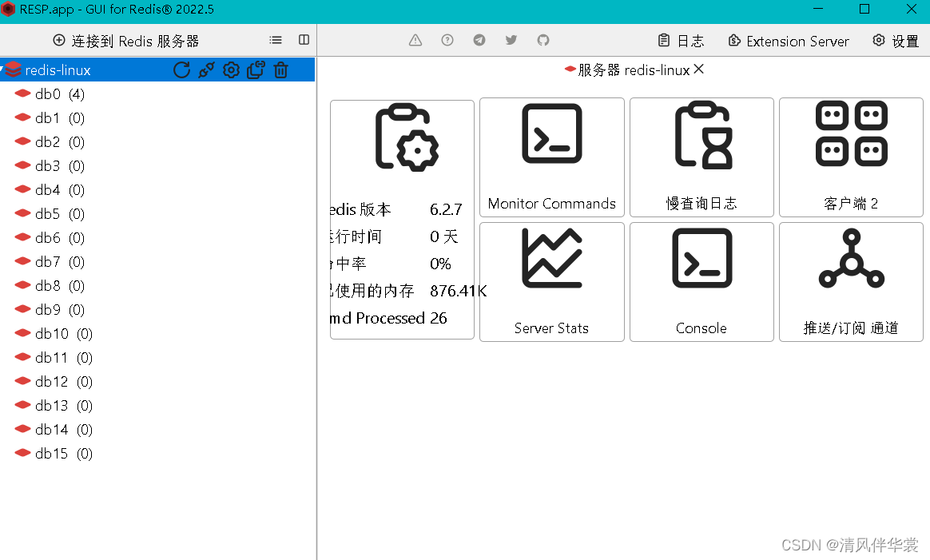Duplicate the redis-linux connection
This screenshot has width=930, height=560.
[x=256, y=70]
